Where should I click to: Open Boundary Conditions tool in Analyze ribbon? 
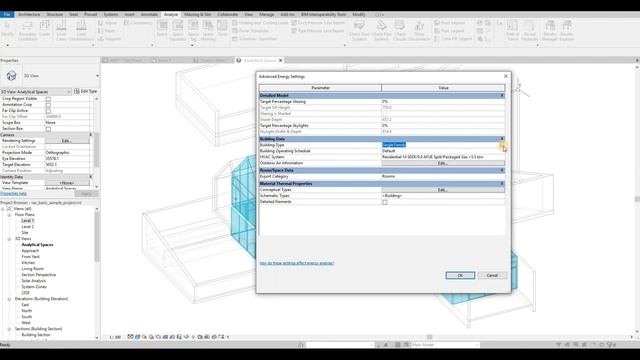(27, 31)
